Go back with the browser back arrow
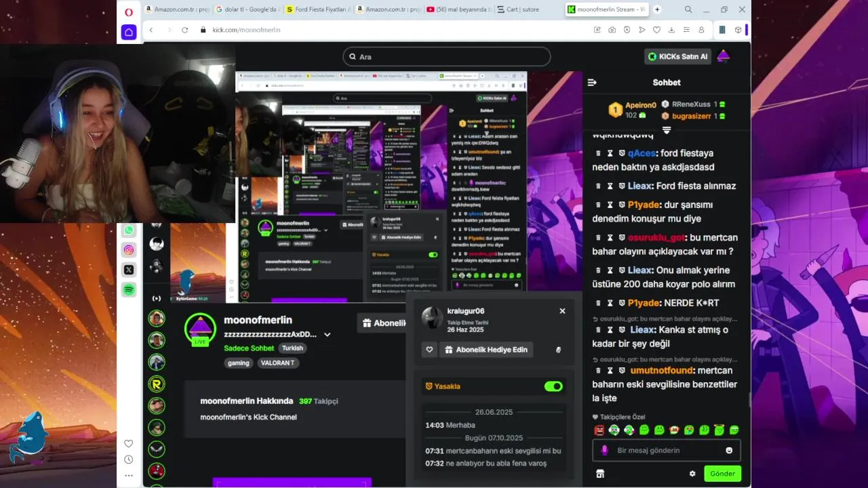 coord(151,30)
